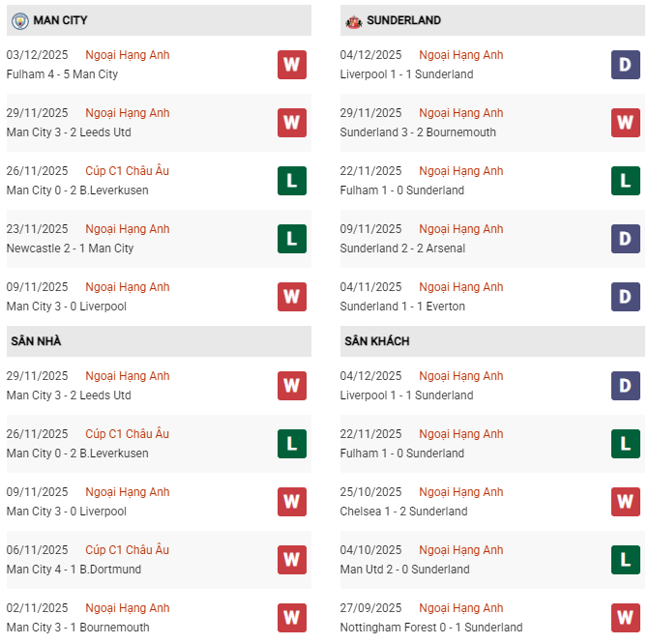Image resolution: width=649 pixels, height=644 pixels.
Task: Click W badge for Sunderland 3 - 2 Bournemouth
Action: [x=625, y=123]
